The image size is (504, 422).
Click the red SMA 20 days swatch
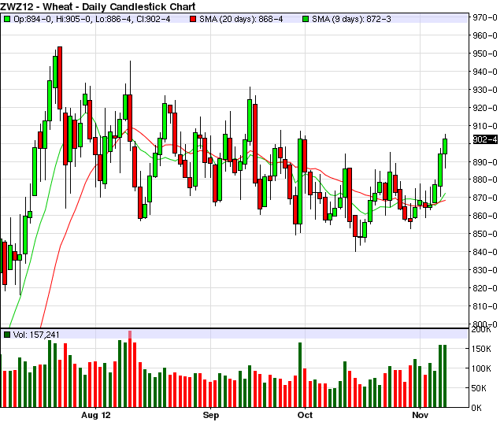point(193,19)
